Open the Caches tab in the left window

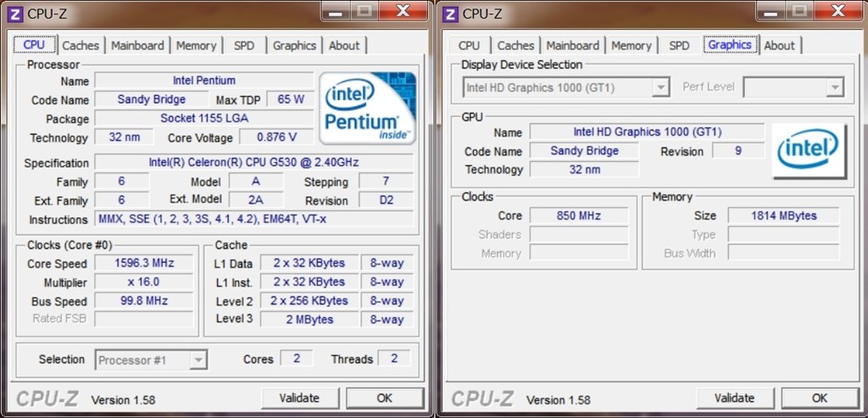81,46
